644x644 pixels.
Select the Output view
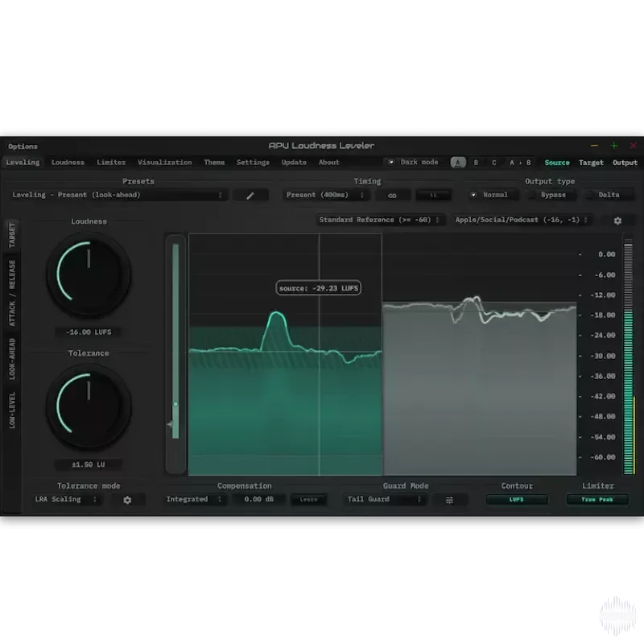point(625,163)
